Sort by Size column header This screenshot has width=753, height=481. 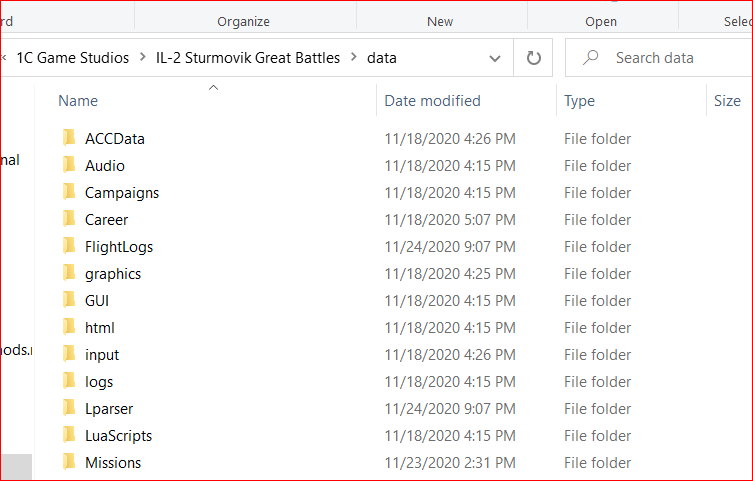[x=727, y=101]
